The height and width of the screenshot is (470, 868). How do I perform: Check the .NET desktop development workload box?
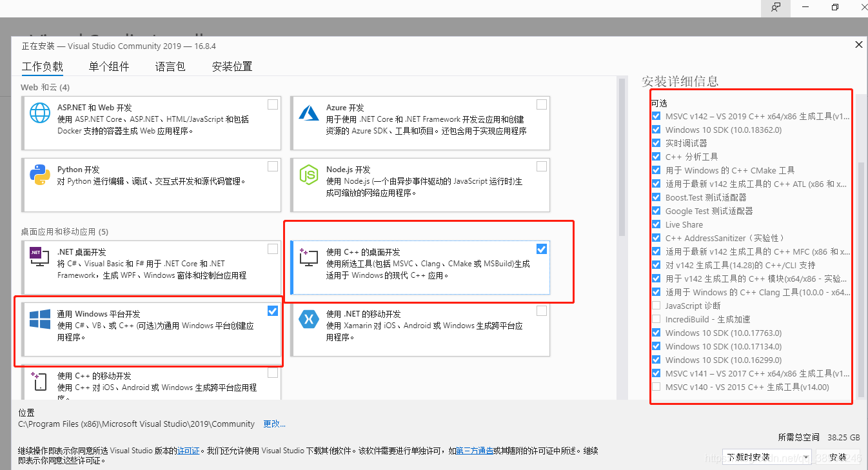click(273, 249)
